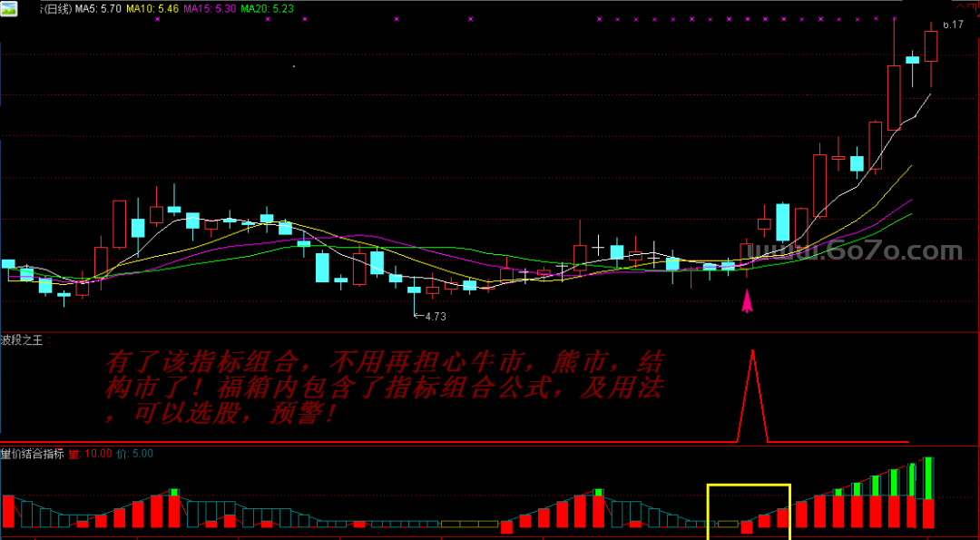The image size is (980, 540).
Task: Select the MA20 moving average label
Action: tap(268, 8)
